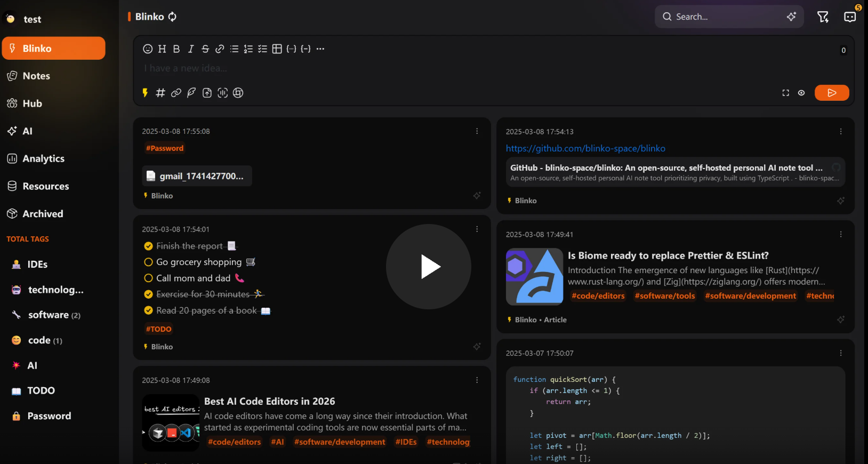Open options menu for the 17:50:07 code note

[841, 353]
